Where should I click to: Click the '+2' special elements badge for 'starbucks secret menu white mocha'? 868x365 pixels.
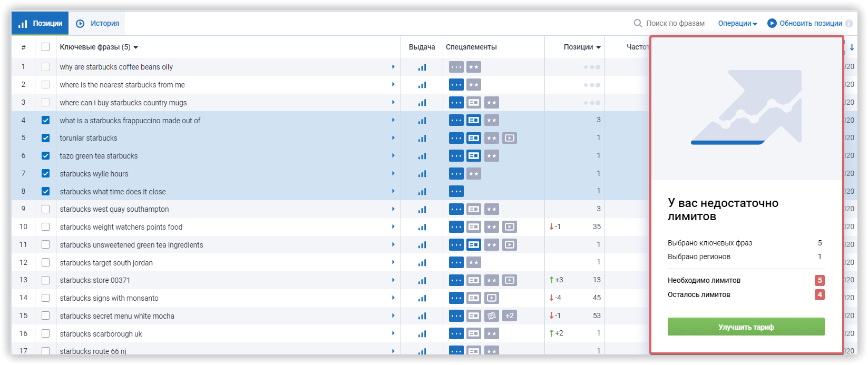(509, 315)
